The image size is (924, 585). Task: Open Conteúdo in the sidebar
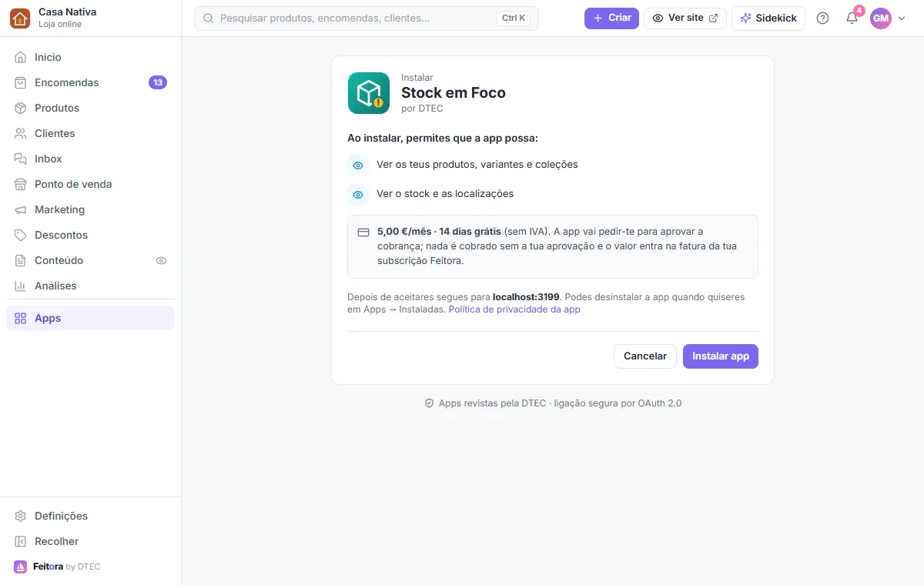point(90,260)
